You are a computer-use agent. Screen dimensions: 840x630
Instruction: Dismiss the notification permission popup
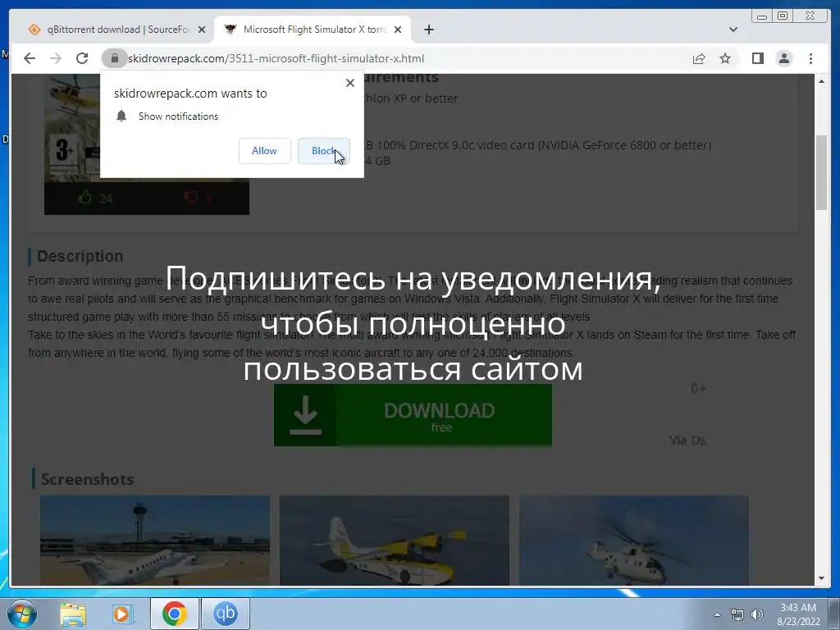pyautogui.click(x=349, y=83)
